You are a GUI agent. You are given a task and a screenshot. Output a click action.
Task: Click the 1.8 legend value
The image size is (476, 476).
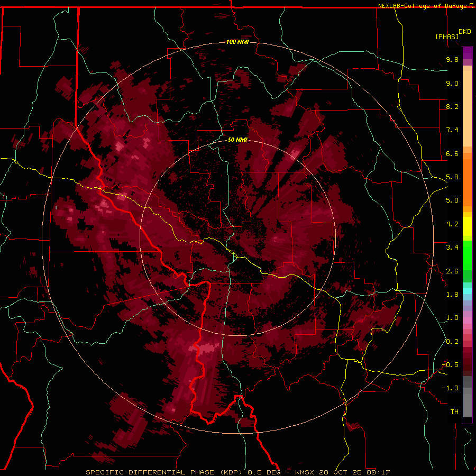452,295
